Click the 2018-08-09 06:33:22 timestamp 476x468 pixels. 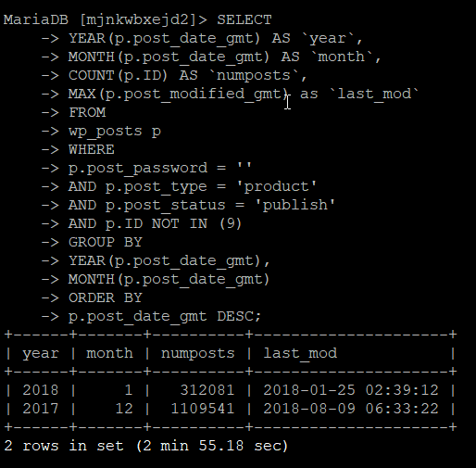click(x=351, y=409)
